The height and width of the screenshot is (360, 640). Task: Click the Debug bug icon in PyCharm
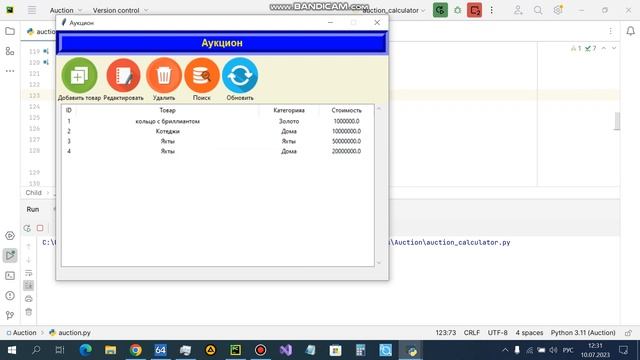coord(458,10)
